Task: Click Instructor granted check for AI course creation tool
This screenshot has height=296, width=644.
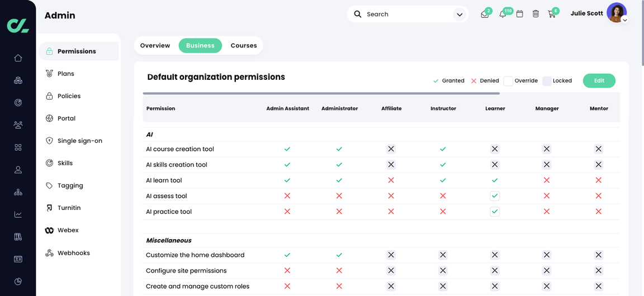Action: tap(443, 149)
